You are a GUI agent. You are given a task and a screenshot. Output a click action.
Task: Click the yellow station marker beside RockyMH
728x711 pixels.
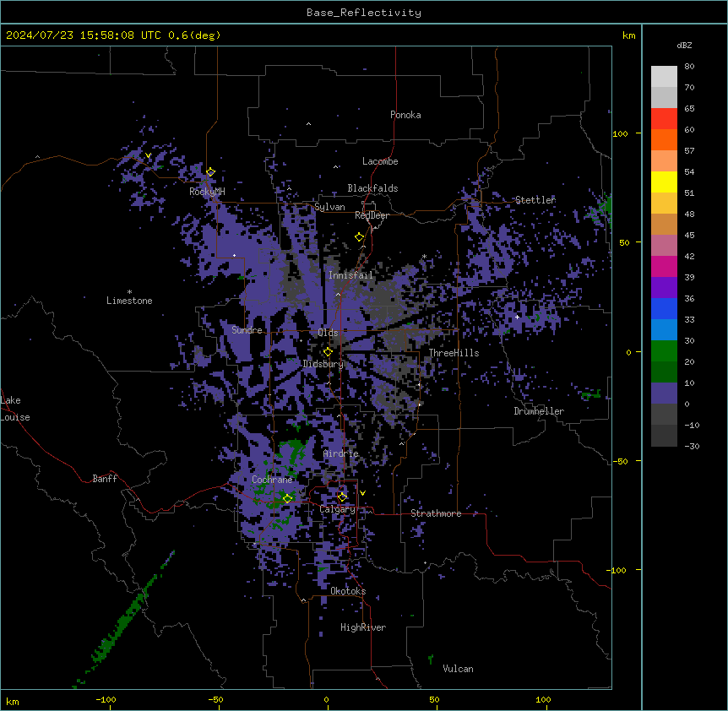211,172
